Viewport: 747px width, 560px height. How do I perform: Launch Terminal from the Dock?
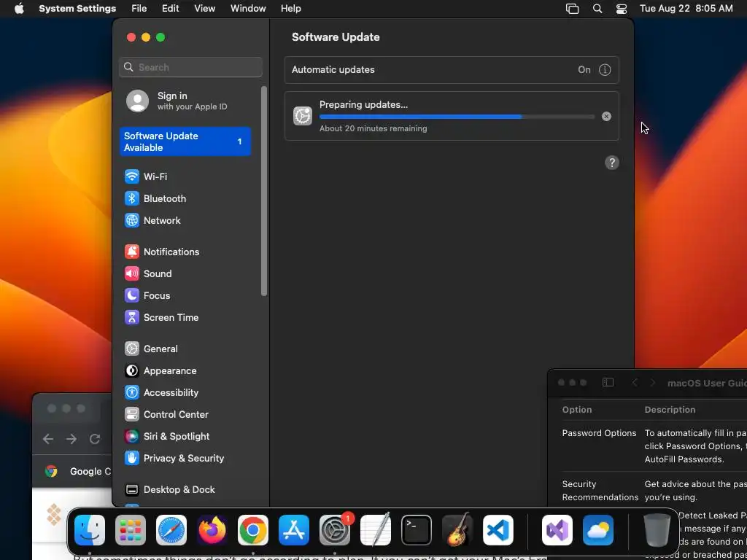[x=417, y=530]
